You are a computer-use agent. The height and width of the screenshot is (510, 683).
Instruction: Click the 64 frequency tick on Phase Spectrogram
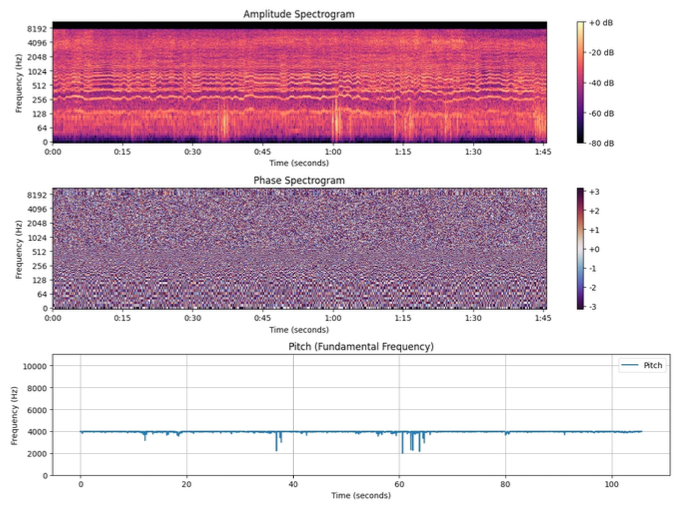[40, 294]
